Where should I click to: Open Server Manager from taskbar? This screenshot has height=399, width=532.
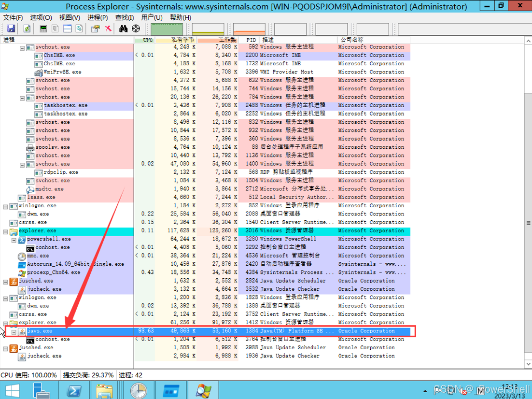point(42,390)
